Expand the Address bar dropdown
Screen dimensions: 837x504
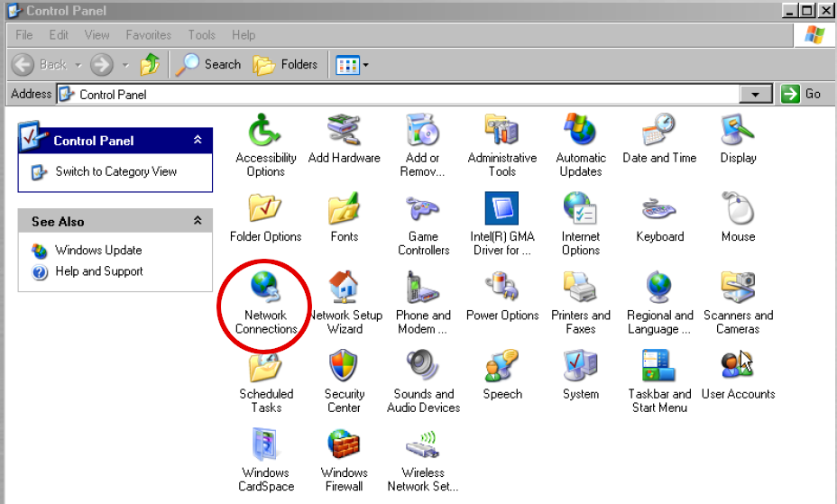pyautogui.click(x=754, y=94)
